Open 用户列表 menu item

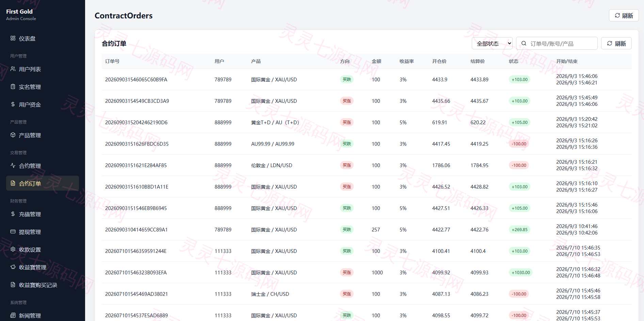coord(43,69)
